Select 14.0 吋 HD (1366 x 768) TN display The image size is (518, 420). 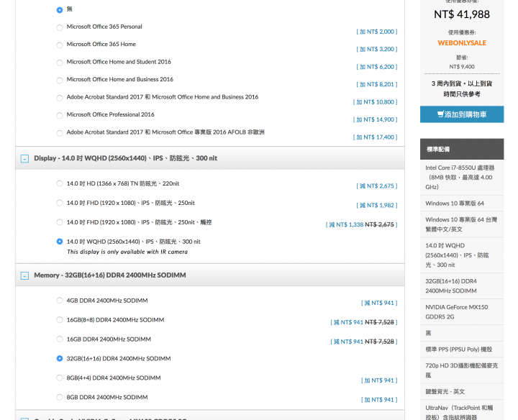pyautogui.click(x=60, y=183)
